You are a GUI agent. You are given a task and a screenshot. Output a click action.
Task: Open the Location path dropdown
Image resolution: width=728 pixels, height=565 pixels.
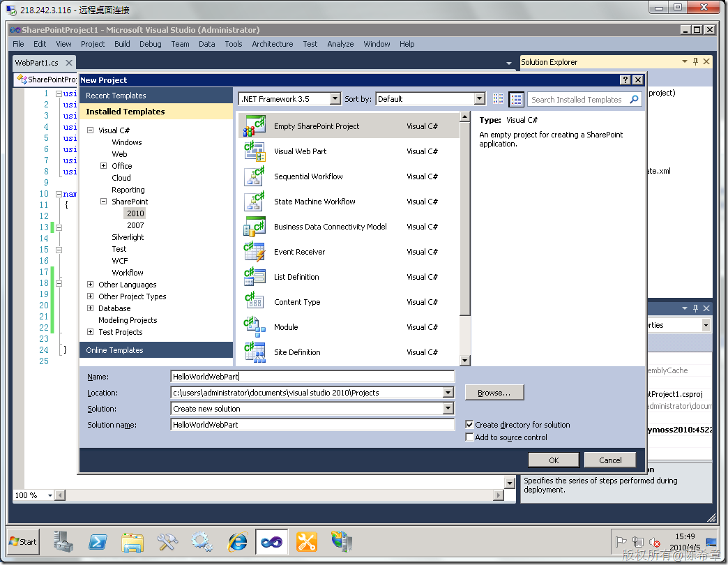click(448, 393)
